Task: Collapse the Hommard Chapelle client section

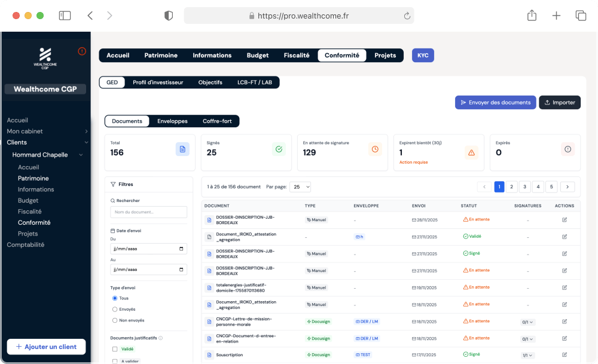Action: 81,154
